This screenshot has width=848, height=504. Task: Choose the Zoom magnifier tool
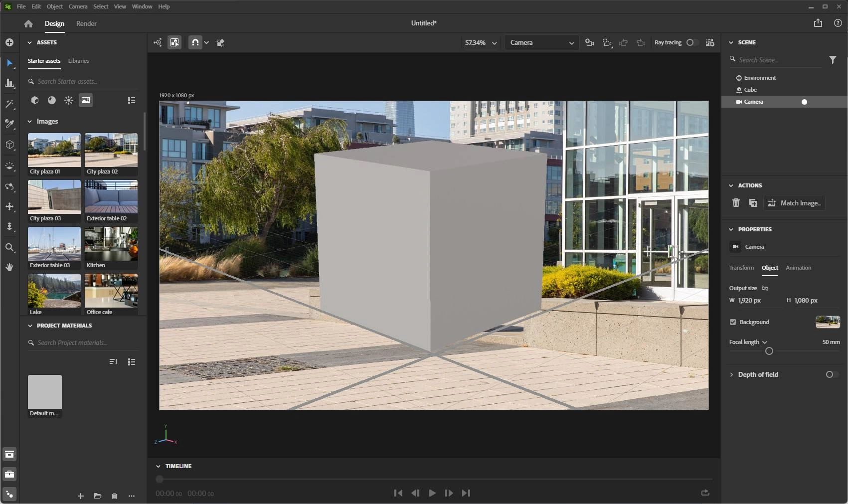[x=9, y=247]
